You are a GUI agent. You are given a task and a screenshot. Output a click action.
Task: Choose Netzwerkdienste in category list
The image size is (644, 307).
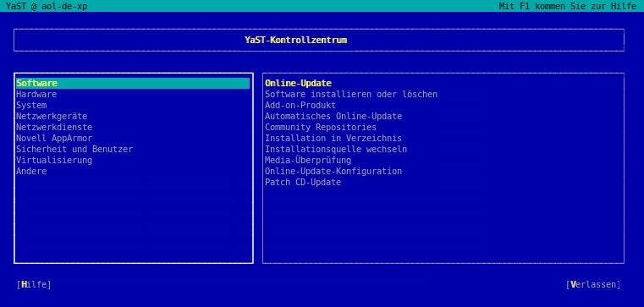pos(54,127)
